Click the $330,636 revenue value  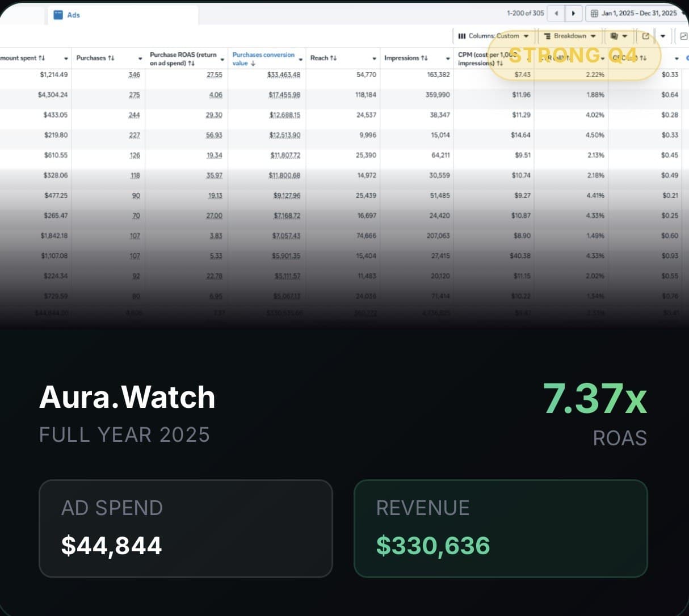(433, 545)
